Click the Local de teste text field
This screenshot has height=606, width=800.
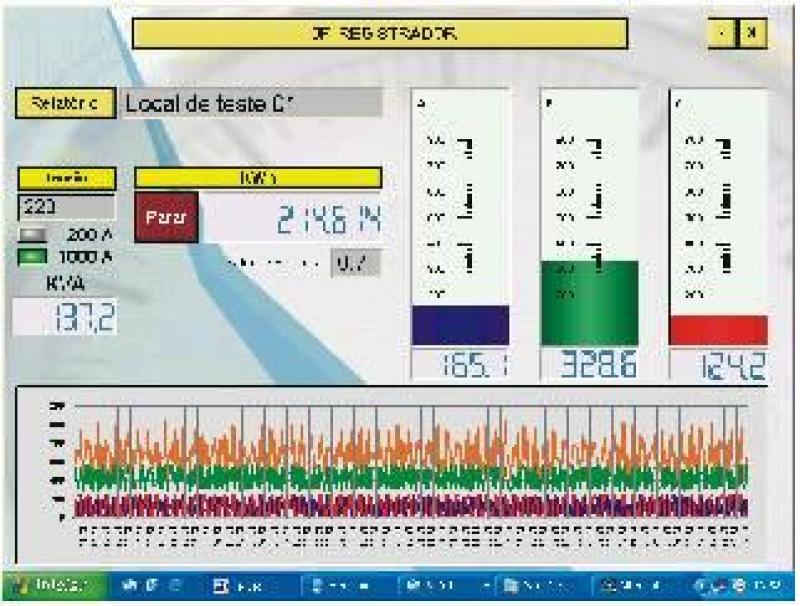(252, 103)
